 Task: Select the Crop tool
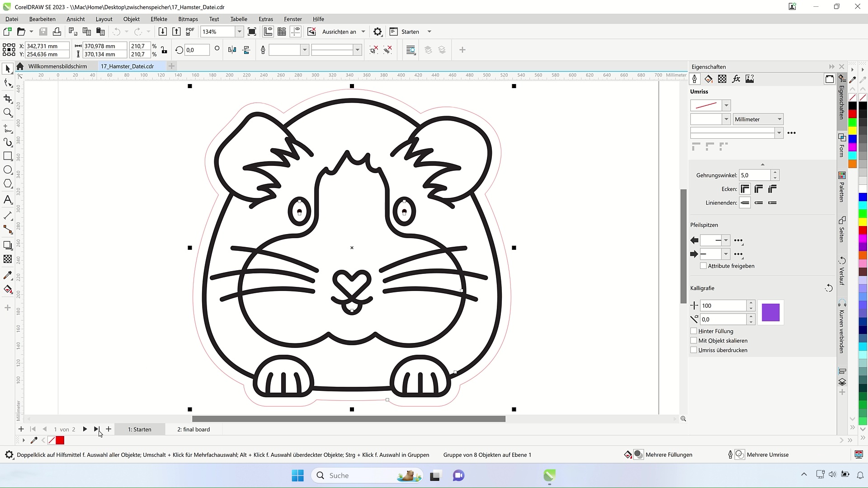pyautogui.click(x=8, y=99)
